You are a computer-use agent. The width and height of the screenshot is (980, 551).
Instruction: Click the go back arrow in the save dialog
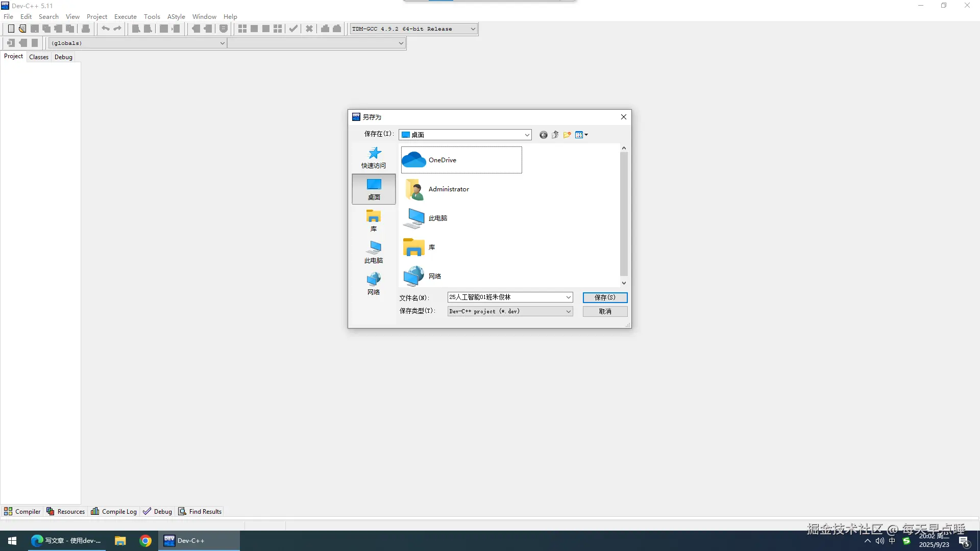tap(543, 135)
